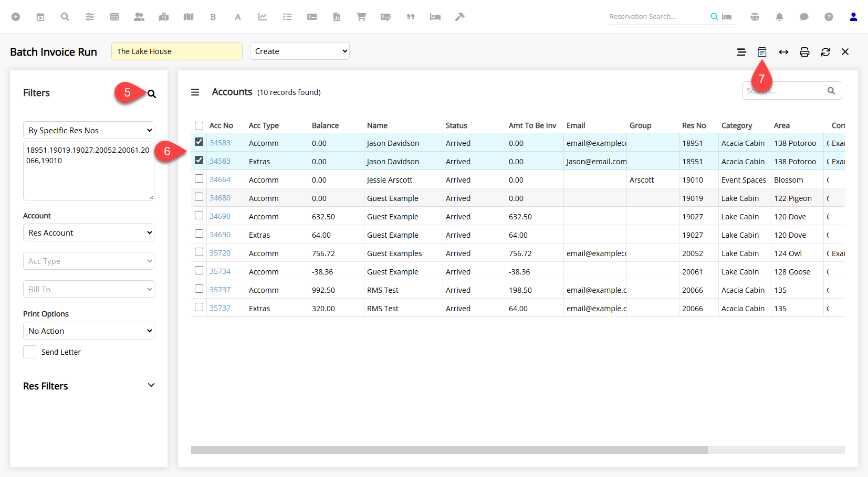Open the checklist tasks icon
Viewport: 868px width, 477px height.
(287, 17)
